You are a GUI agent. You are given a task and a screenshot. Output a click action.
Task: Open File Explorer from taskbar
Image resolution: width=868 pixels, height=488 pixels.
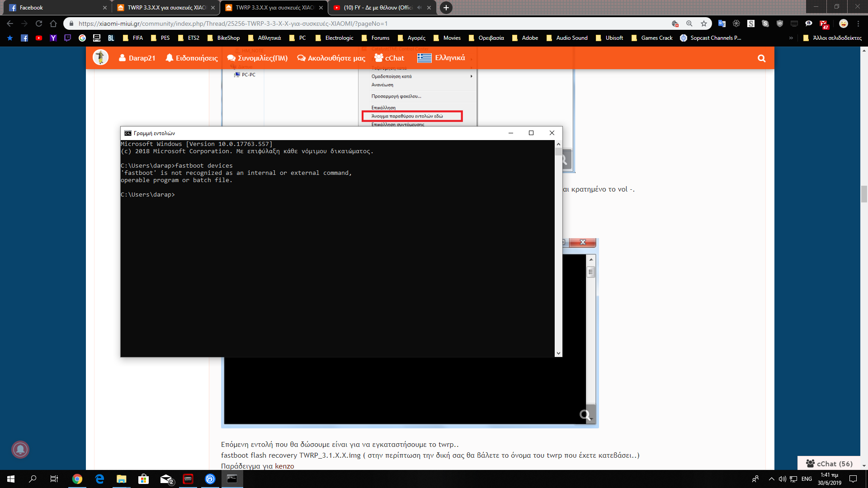tap(121, 479)
